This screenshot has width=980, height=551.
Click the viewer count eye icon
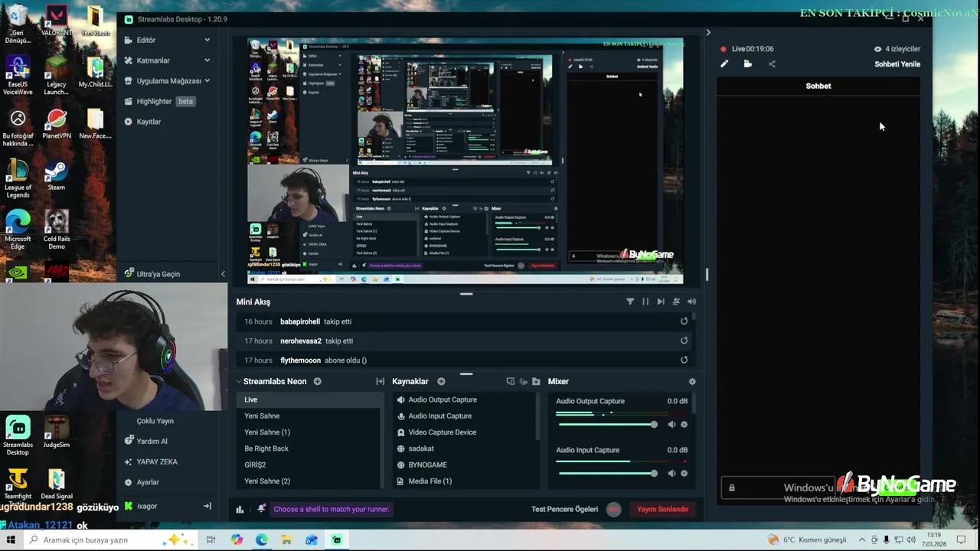[x=877, y=49]
